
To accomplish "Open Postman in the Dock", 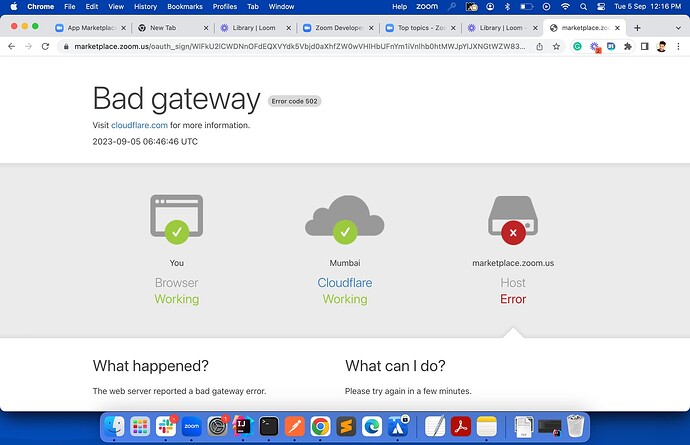I will pyautogui.click(x=294, y=426).
